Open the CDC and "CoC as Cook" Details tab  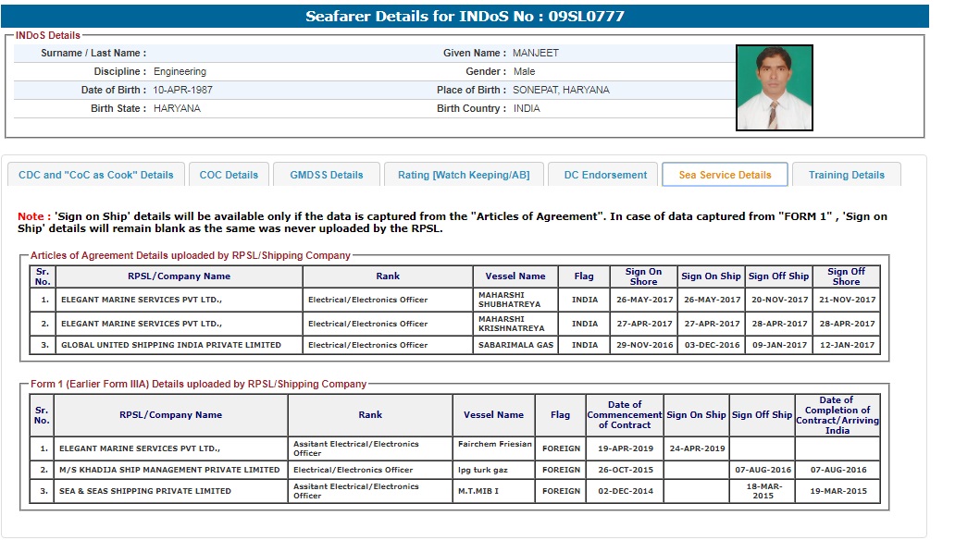tap(96, 175)
